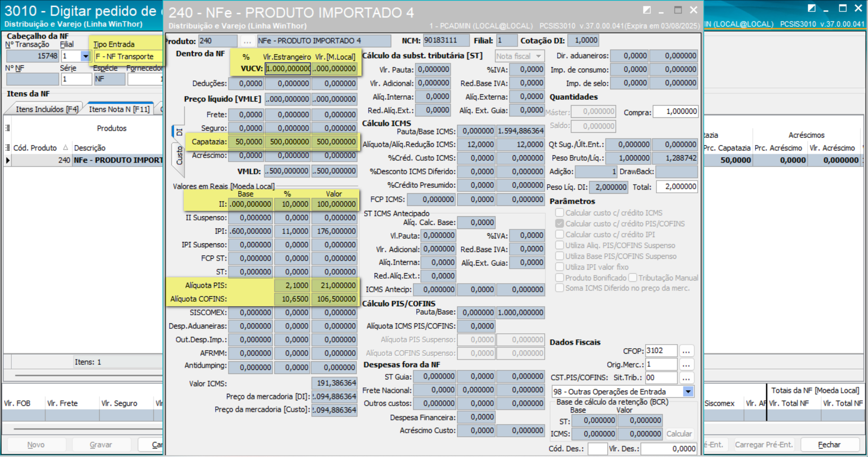This screenshot has width=868, height=457.
Task: Click Série field in NF header
Action: 76,79
